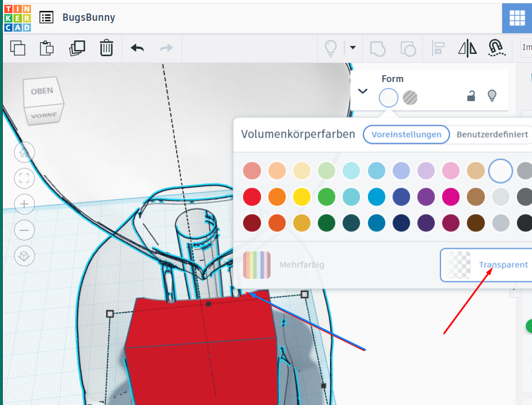Pick the pastel peach swatch
This screenshot has height=405, width=532.
point(277,170)
